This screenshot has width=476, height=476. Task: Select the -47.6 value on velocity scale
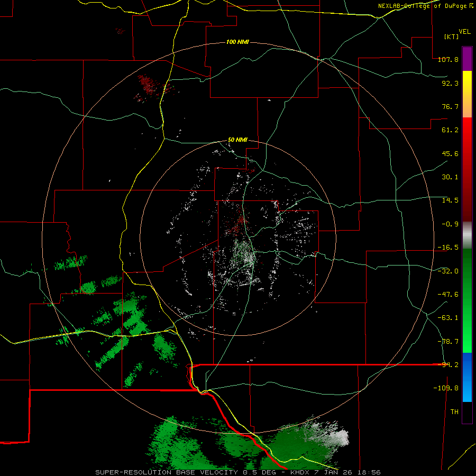coord(448,295)
